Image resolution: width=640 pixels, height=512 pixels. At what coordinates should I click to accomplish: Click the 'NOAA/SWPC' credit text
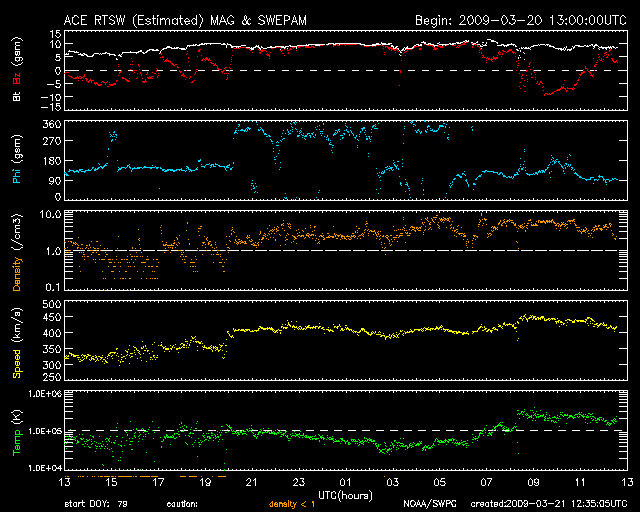pos(430,504)
